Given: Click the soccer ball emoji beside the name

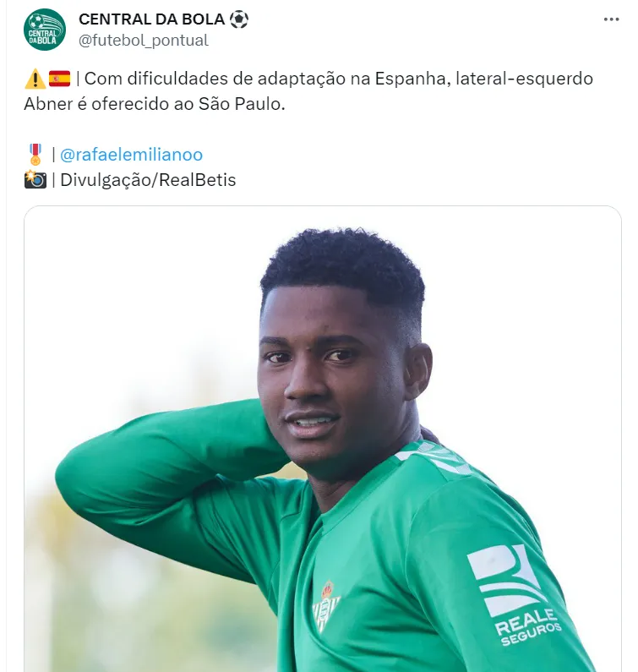Looking at the screenshot, I should [238, 19].
